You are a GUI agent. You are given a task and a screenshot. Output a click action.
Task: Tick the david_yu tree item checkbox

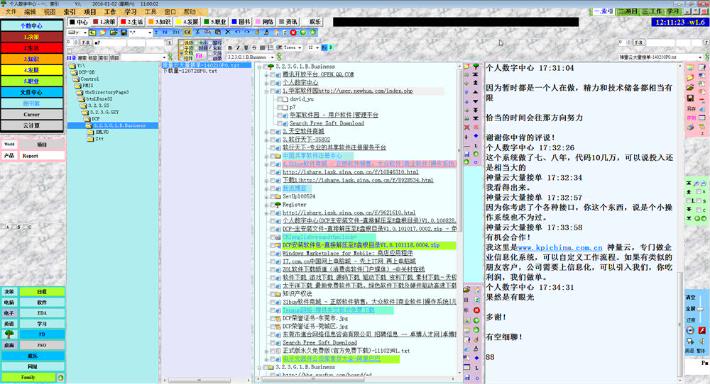[280, 99]
